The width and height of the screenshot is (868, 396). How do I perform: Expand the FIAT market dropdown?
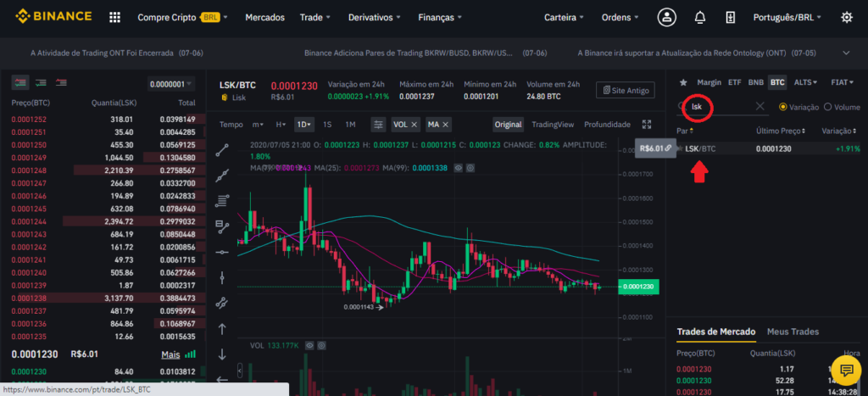click(843, 82)
